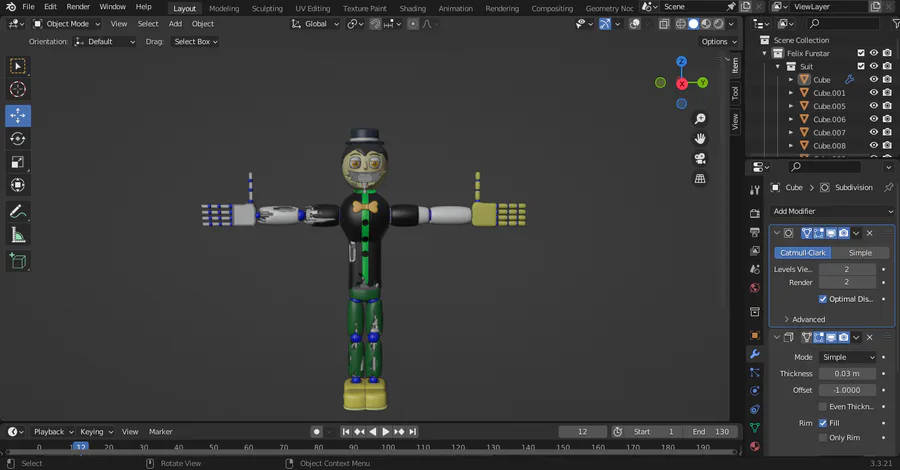900x470 pixels.
Task: Hide the Suit collection eye icon
Action: pyautogui.click(x=874, y=67)
